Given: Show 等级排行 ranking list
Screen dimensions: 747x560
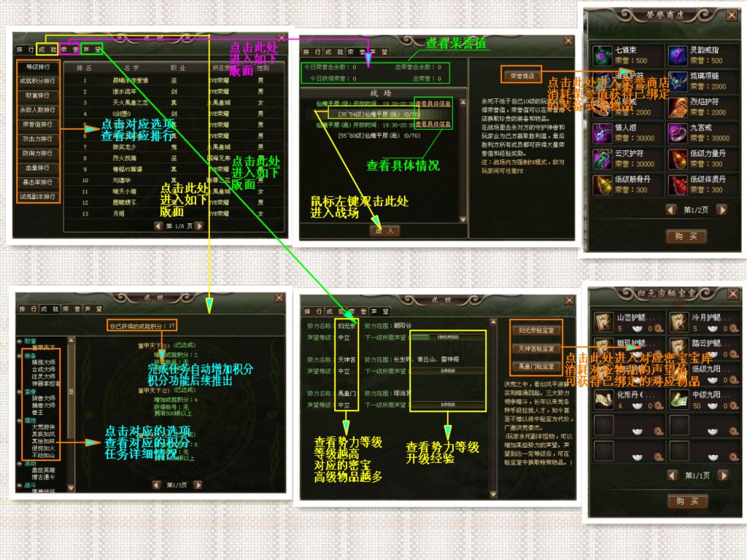Looking at the screenshot, I should (x=38, y=67).
